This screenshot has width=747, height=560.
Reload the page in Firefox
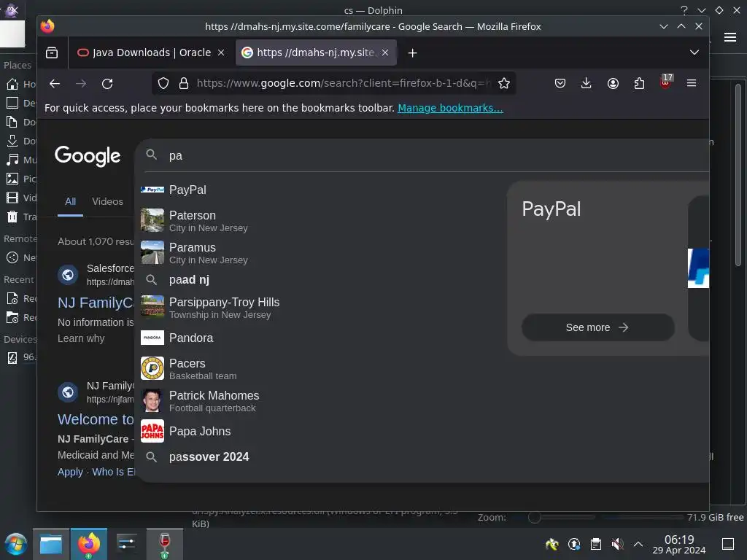[107, 84]
